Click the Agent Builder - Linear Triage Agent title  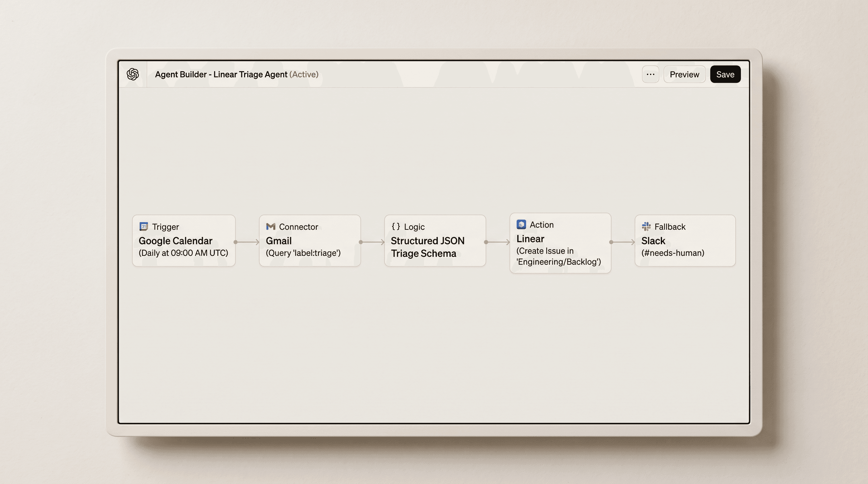[x=221, y=74]
